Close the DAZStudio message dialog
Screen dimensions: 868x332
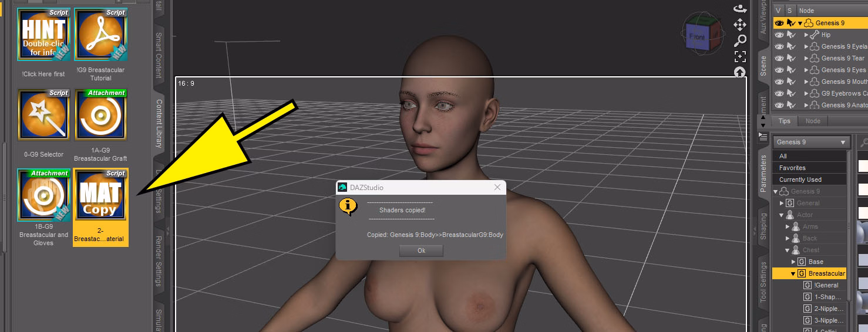coord(497,187)
